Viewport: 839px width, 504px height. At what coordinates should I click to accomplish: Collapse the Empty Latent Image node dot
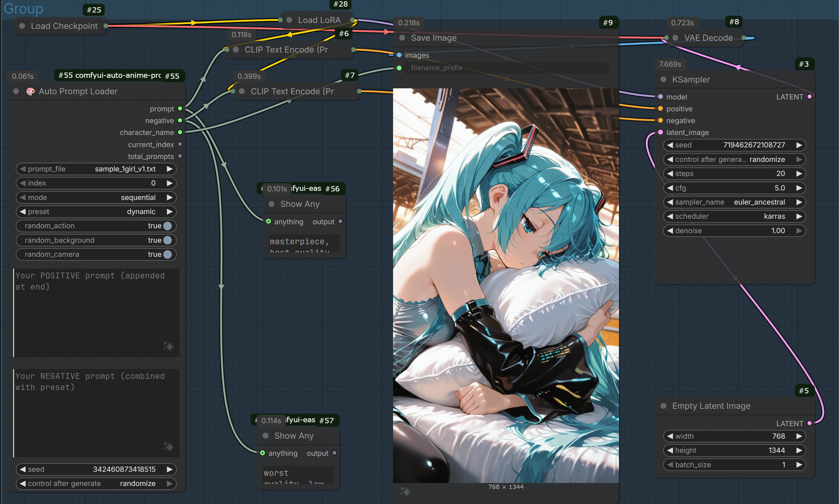(663, 406)
